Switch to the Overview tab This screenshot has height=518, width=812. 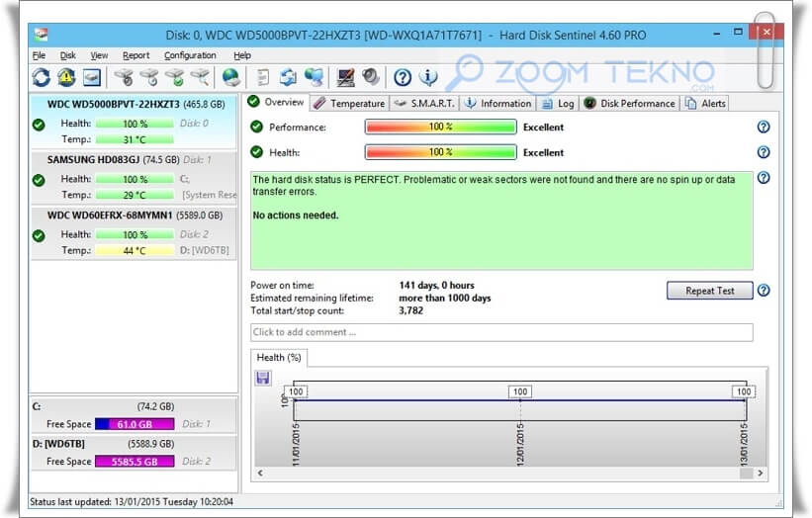[276, 102]
